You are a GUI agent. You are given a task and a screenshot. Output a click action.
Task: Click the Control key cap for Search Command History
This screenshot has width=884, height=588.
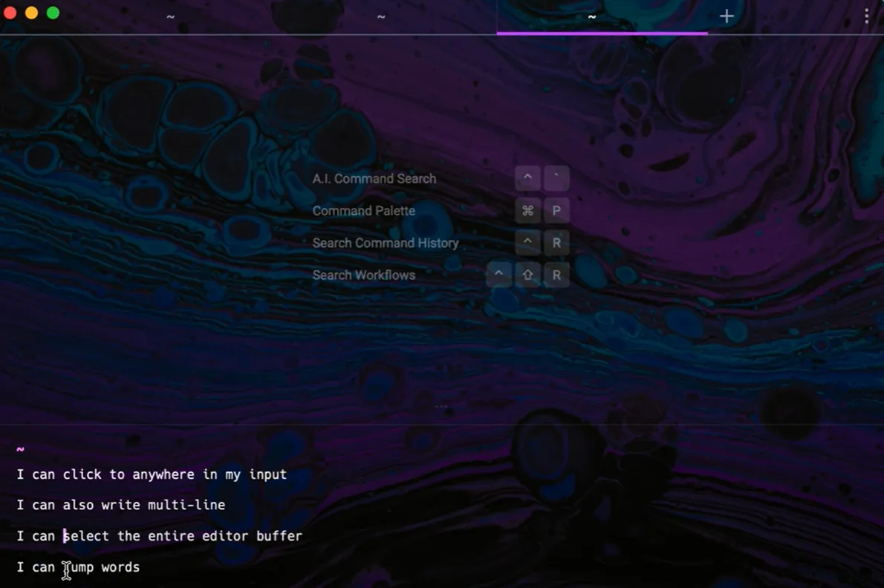click(x=527, y=243)
